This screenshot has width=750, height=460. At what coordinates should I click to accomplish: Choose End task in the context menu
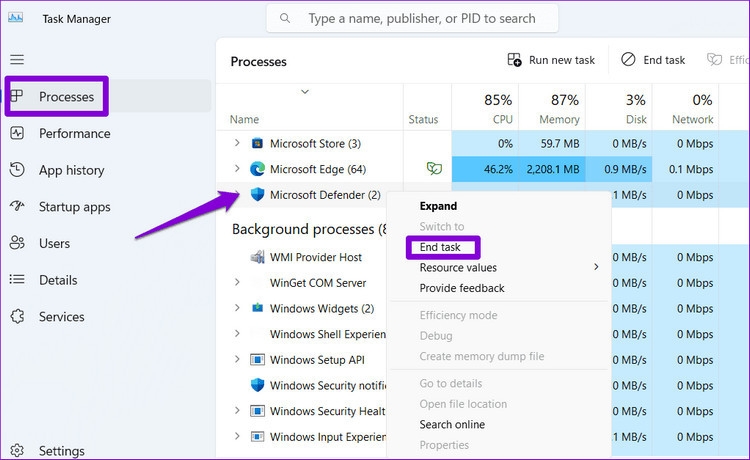click(x=440, y=247)
